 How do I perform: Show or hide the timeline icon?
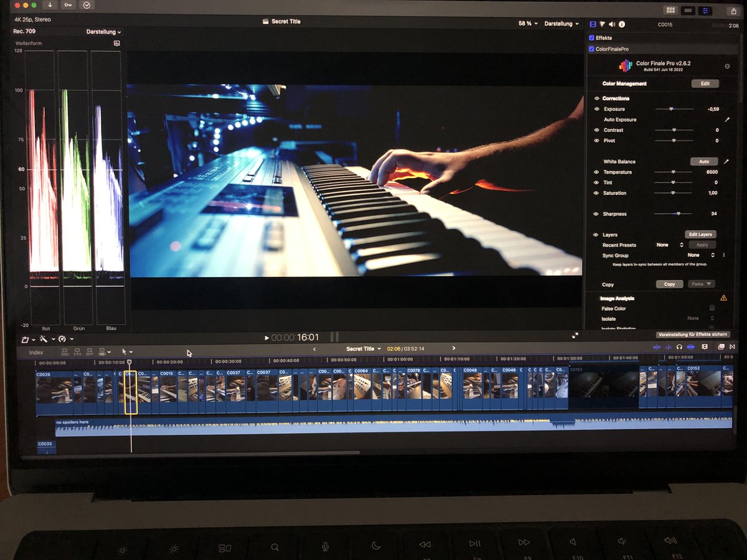[x=688, y=11]
